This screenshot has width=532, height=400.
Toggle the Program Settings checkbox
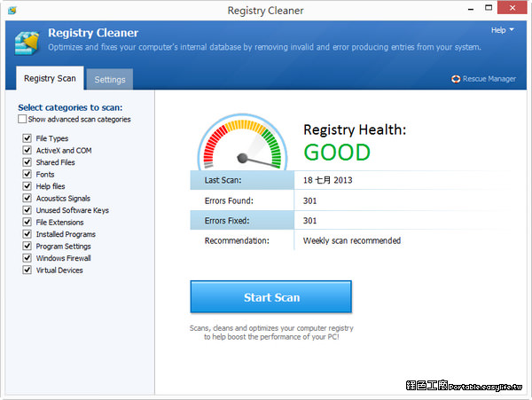pyautogui.click(x=27, y=246)
